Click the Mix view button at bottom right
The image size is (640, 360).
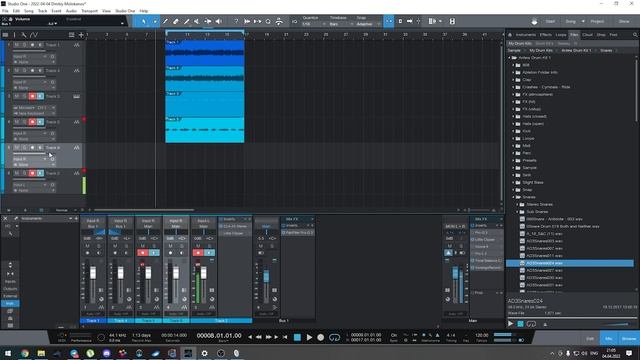[608, 338]
